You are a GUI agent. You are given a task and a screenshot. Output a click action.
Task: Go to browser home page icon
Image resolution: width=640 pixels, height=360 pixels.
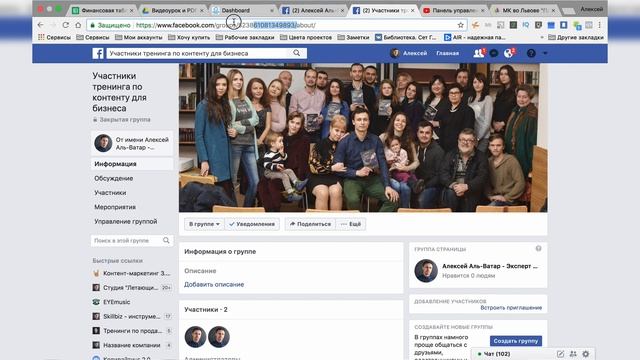(x=78, y=25)
